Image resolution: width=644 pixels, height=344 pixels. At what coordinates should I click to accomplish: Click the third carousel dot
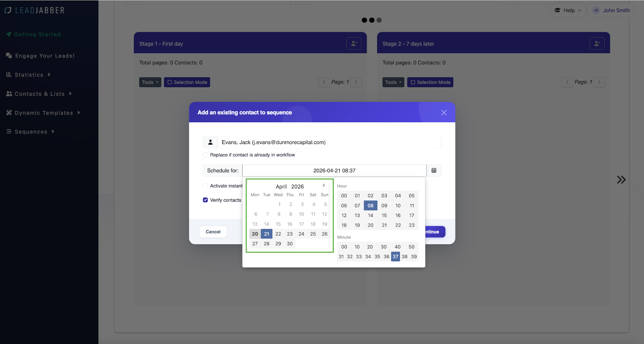379,20
